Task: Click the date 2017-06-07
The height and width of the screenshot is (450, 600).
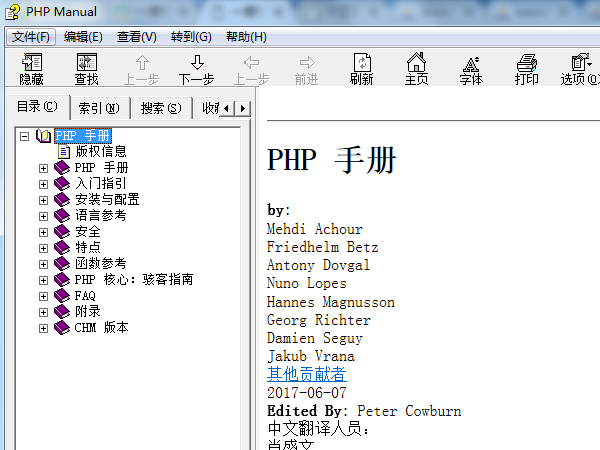Action: point(307,393)
